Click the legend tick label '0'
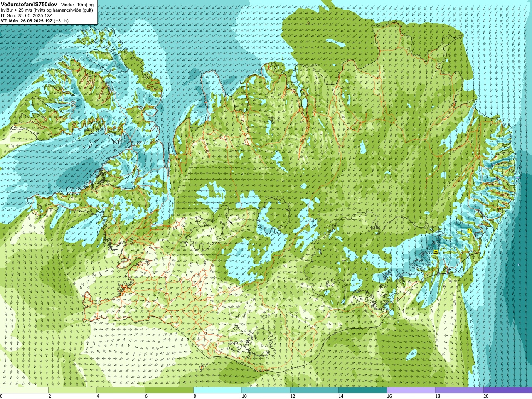532x399 pixels. tap(2, 396)
